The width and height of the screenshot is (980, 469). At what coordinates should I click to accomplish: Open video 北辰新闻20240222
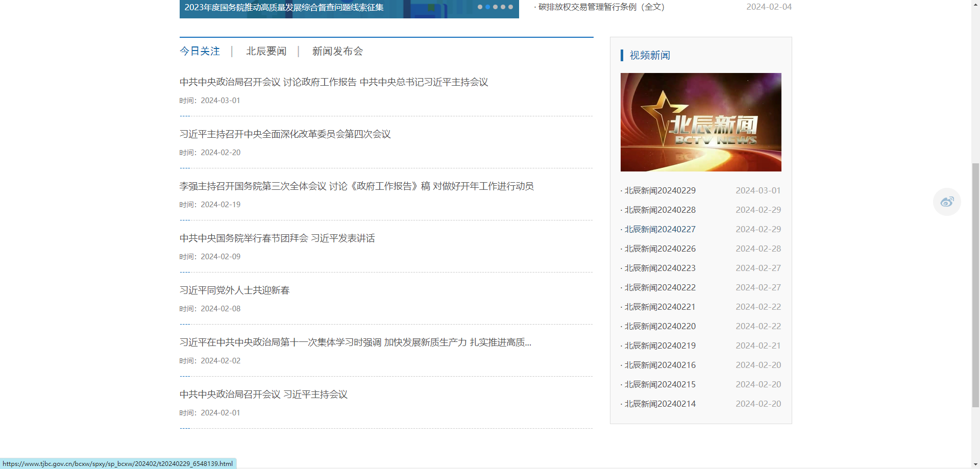(660, 287)
